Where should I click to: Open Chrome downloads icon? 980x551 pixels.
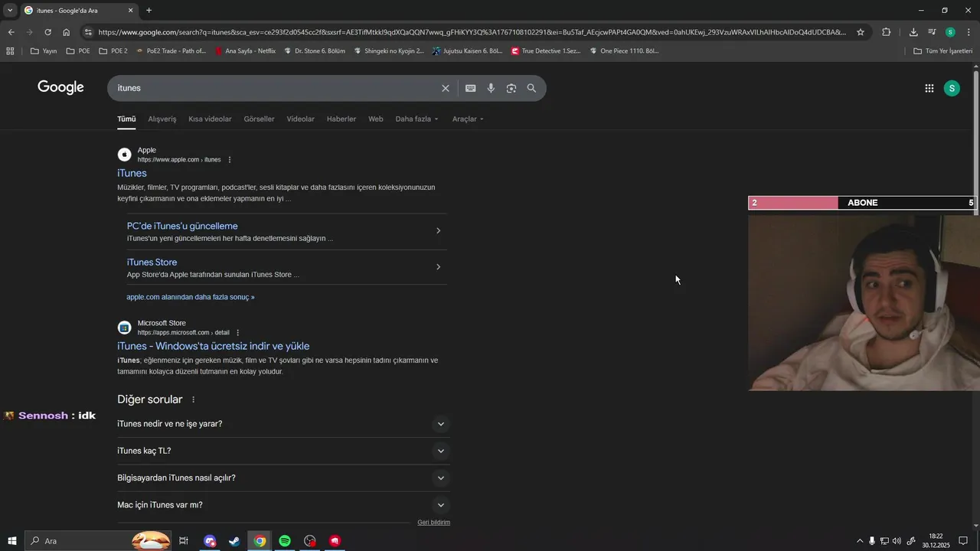913,32
